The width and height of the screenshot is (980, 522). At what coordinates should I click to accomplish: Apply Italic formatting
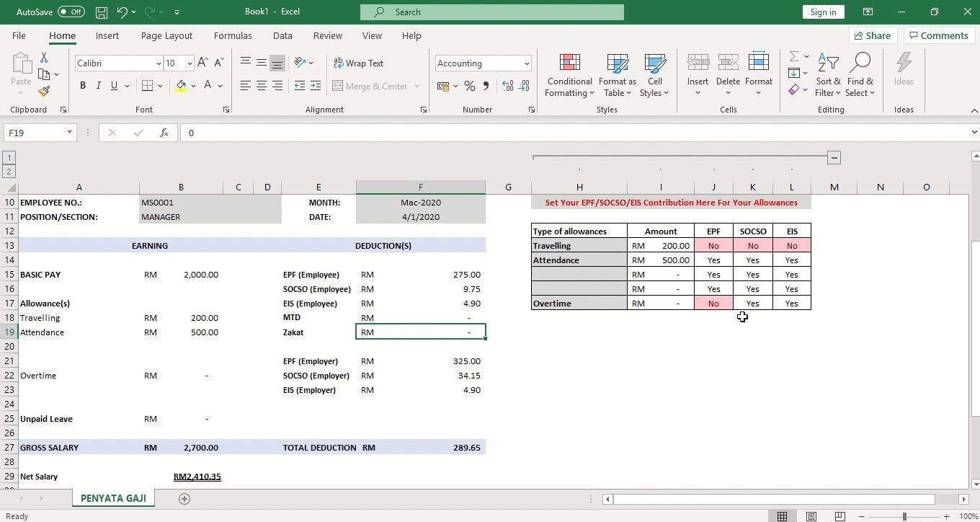99,86
